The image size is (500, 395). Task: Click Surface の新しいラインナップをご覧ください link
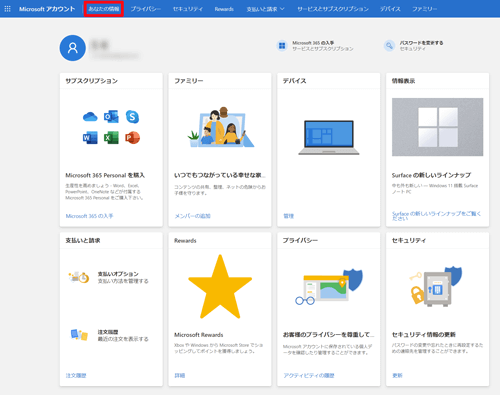pos(436,216)
